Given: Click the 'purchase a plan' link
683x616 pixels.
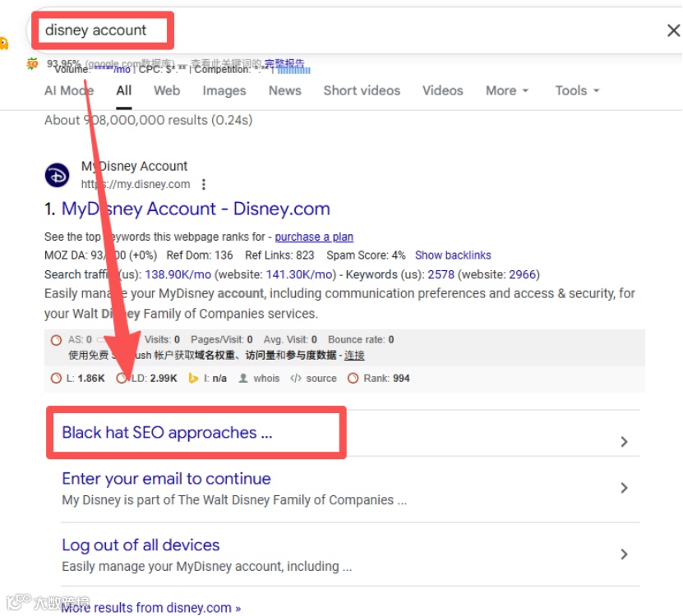Looking at the screenshot, I should click(x=314, y=237).
